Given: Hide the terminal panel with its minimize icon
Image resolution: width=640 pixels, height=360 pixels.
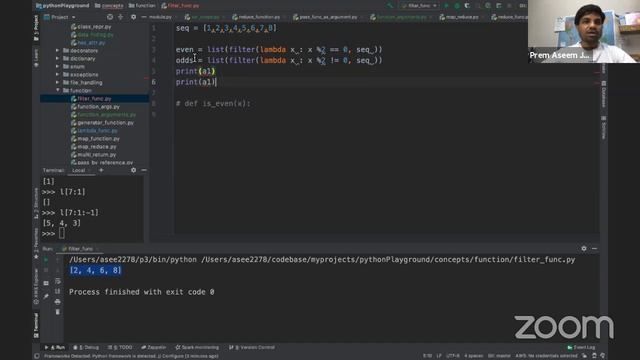Looking at the screenshot, I should [144, 170].
